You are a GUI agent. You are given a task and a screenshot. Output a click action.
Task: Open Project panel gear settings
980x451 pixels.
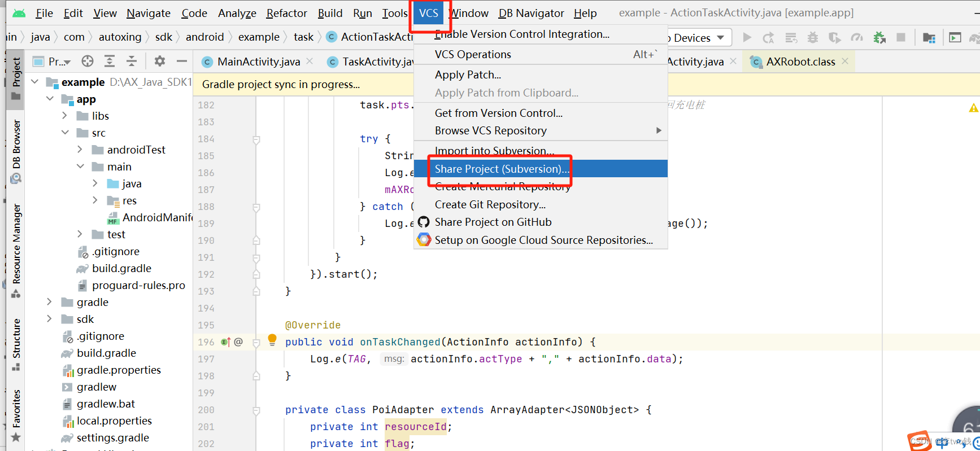[160, 61]
